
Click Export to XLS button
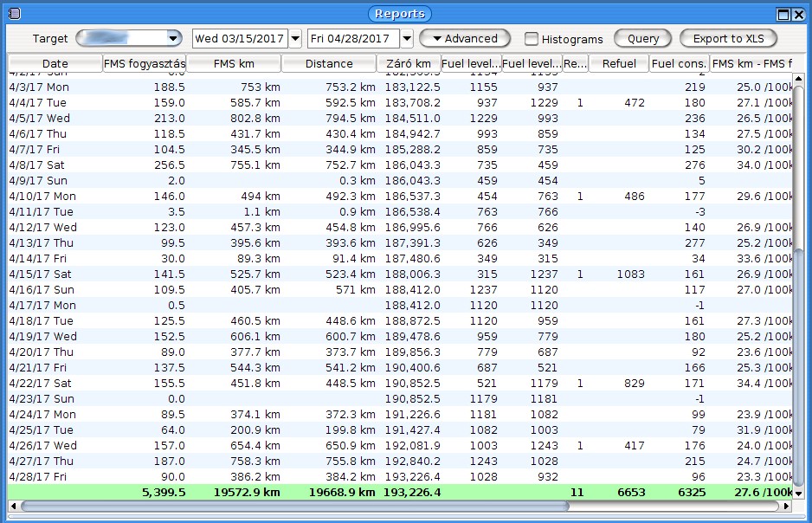[728, 39]
